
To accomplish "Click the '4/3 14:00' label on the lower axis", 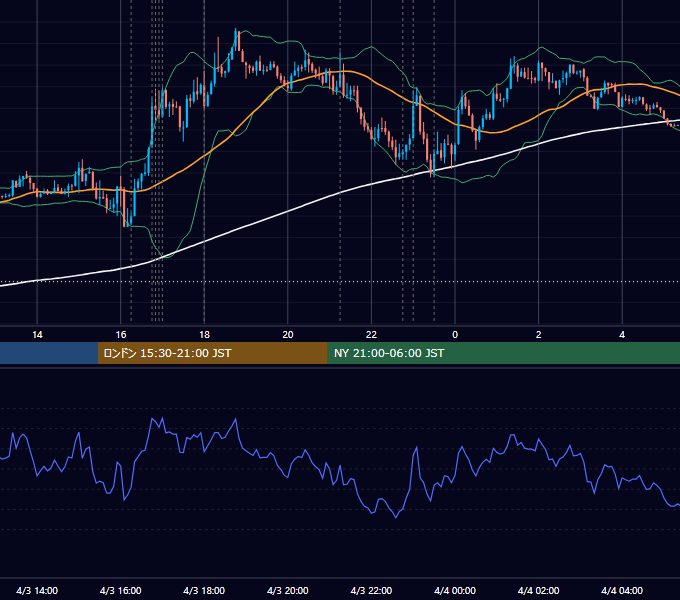I will tap(37, 590).
